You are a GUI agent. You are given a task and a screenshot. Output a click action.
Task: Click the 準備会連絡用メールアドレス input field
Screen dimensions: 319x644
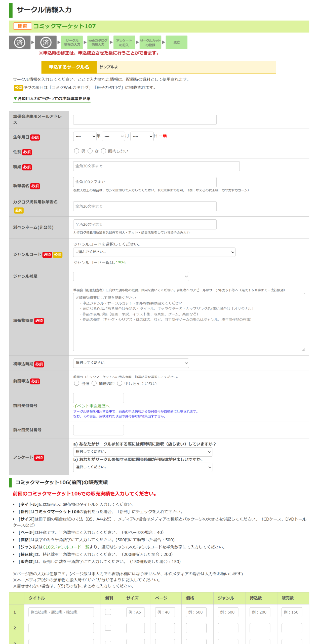145,120
